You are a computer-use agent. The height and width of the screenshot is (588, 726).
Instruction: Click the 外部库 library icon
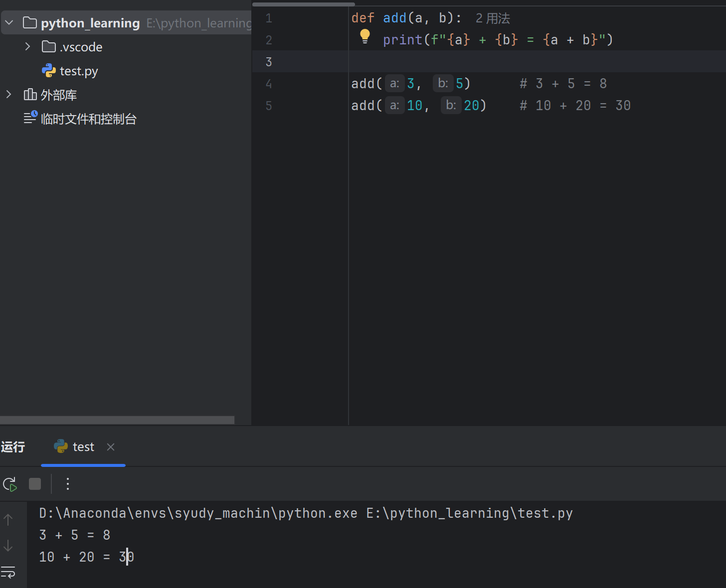tap(30, 95)
